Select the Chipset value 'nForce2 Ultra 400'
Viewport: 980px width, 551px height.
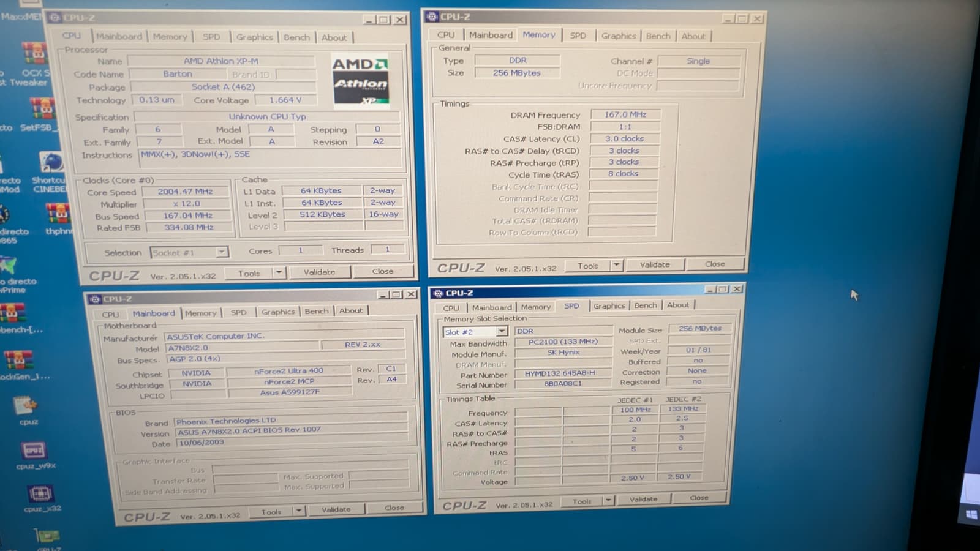(x=288, y=371)
